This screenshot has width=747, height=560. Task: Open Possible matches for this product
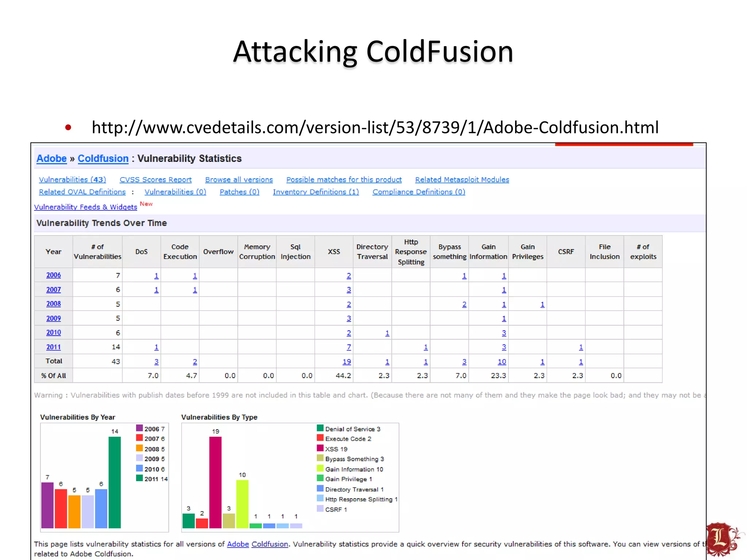click(x=344, y=180)
